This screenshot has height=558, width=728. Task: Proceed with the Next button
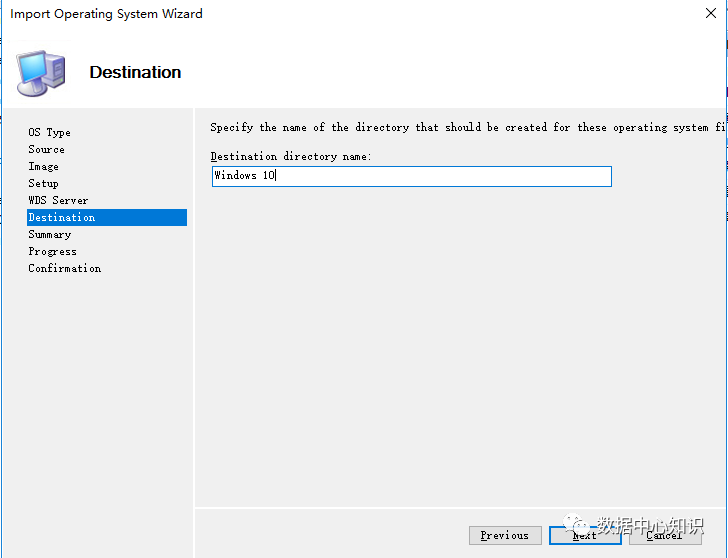tap(585, 536)
